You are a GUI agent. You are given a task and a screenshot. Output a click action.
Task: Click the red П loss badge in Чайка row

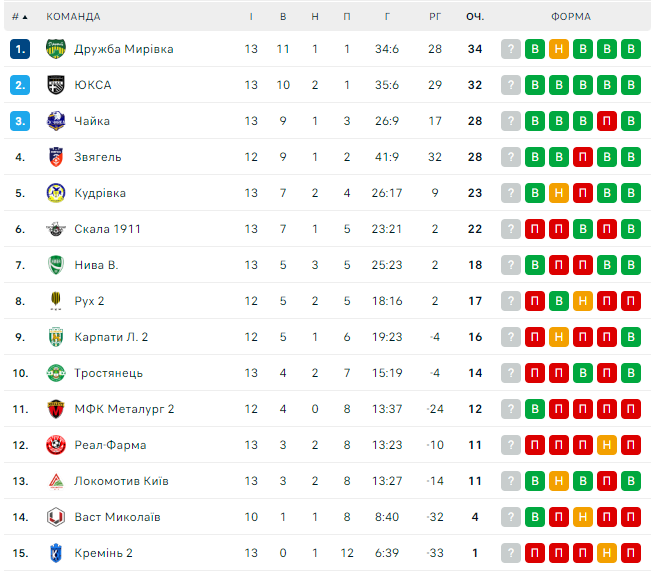click(607, 121)
